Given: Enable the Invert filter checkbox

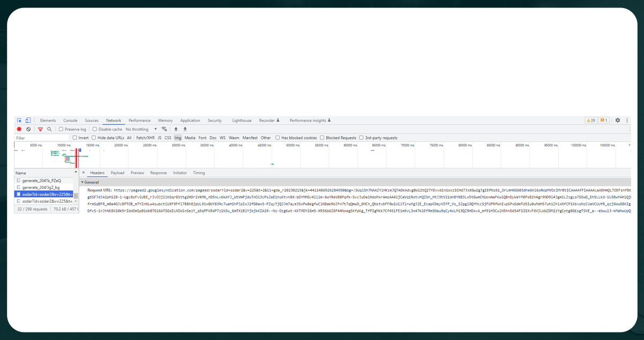Looking at the screenshot, I should [74, 137].
